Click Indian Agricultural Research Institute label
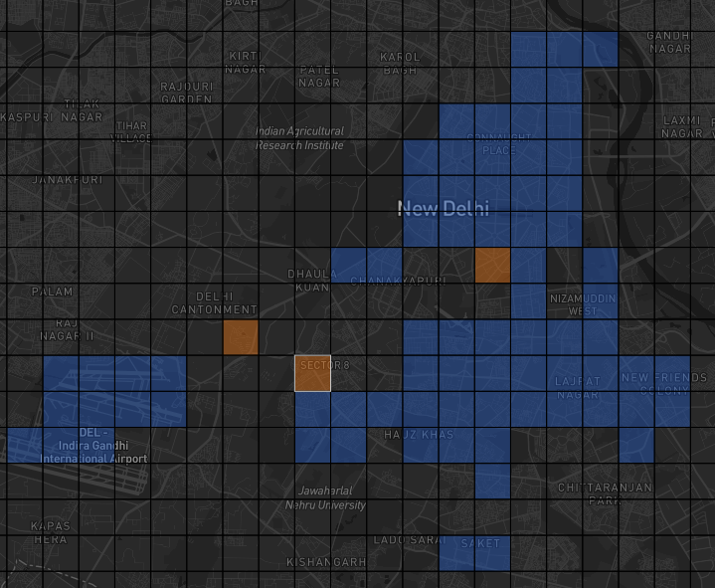 (299, 138)
